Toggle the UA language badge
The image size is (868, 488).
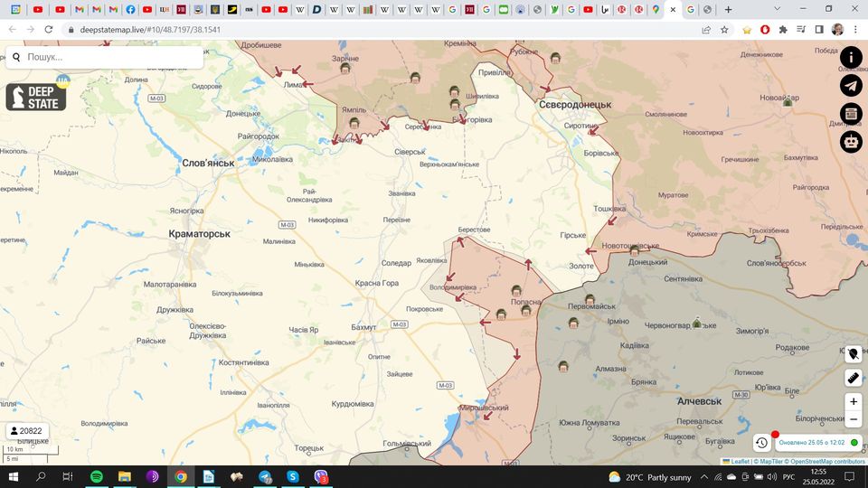point(62,80)
